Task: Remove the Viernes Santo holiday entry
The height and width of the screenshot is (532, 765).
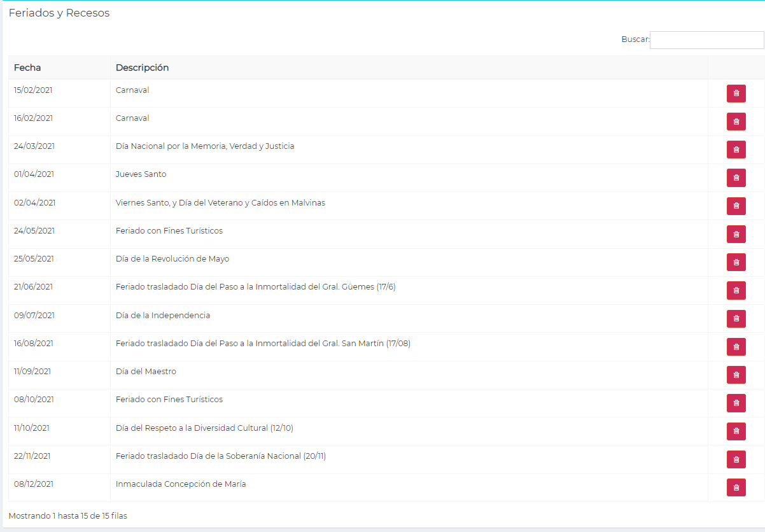Action: tap(736, 206)
